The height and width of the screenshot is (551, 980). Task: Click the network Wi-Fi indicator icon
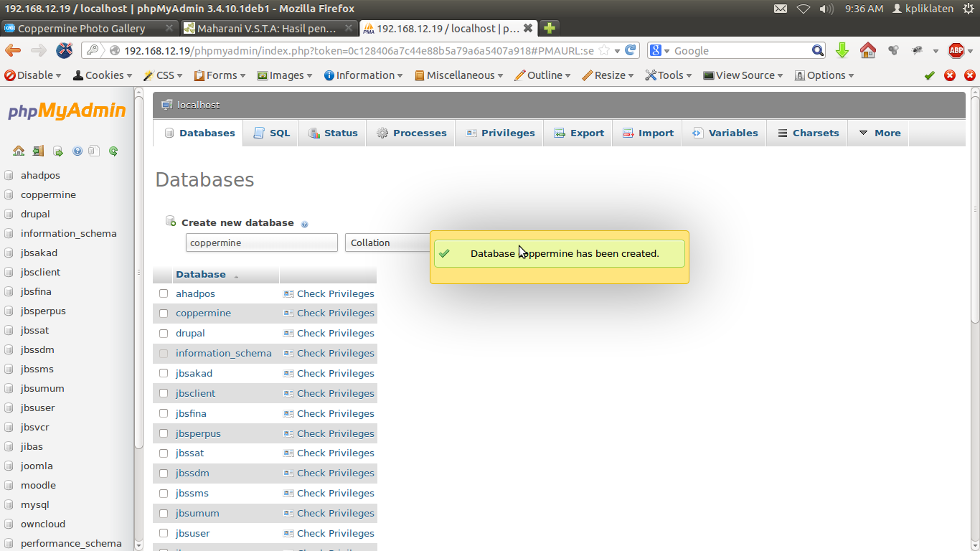tap(804, 9)
